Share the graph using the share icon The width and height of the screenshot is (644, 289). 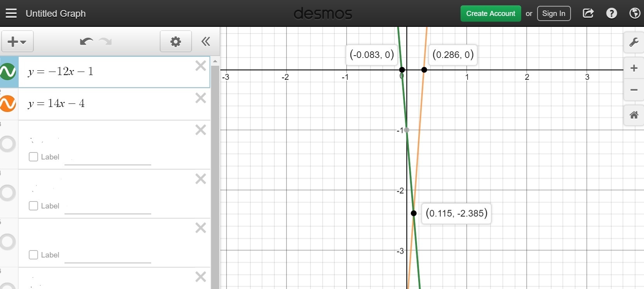coord(588,13)
